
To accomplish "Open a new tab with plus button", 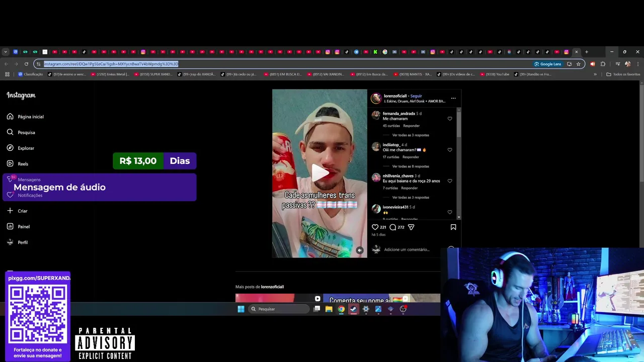I will point(586,52).
